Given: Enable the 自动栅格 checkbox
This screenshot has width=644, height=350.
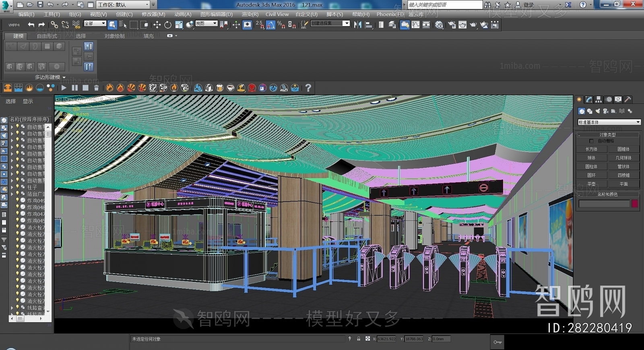Looking at the screenshot, I should [x=591, y=141].
